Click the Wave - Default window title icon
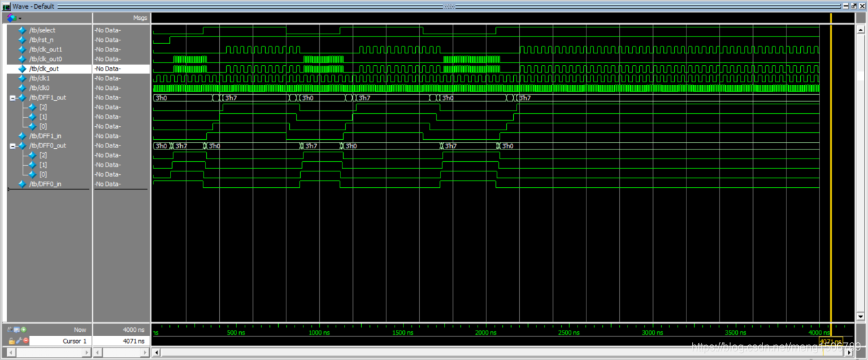Viewport: 868px width, 360px height. [x=6, y=5]
